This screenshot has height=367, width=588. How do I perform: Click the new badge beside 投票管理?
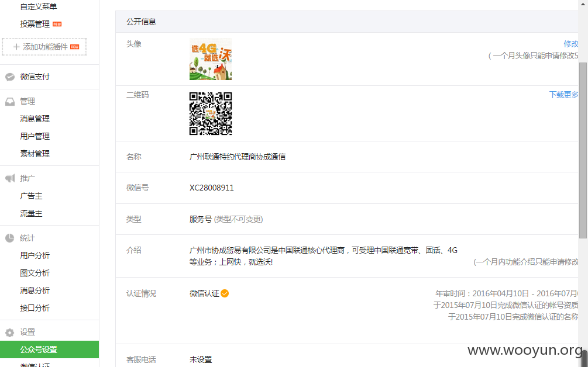pos(57,24)
